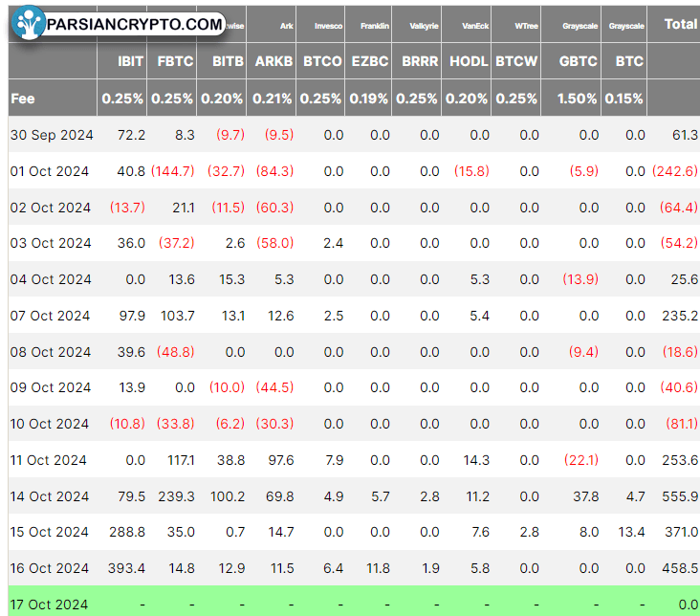The image size is (700, 616).
Task: Click the 08 Oct 2024 date row
Action: [x=51, y=352]
